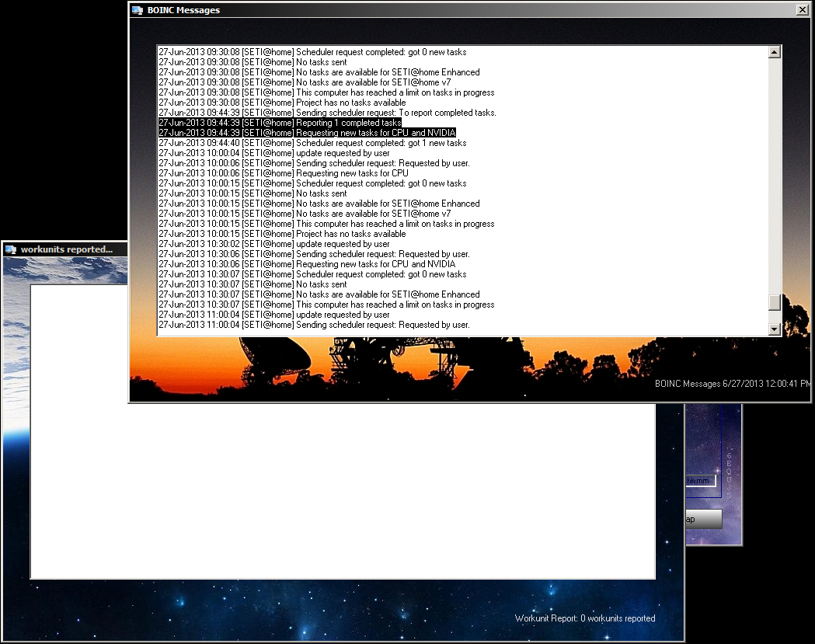Click the workunits reported window title icon

click(x=10, y=249)
